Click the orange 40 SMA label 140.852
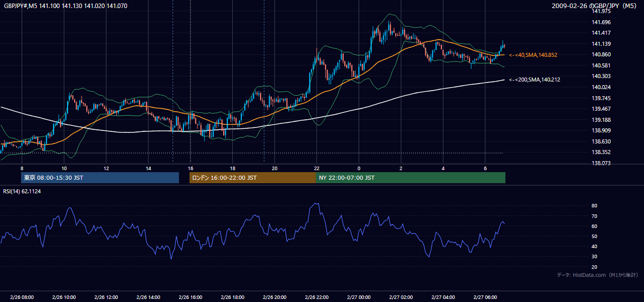Image resolution: width=644 pixels, height=302 pixels. (533, 55)
